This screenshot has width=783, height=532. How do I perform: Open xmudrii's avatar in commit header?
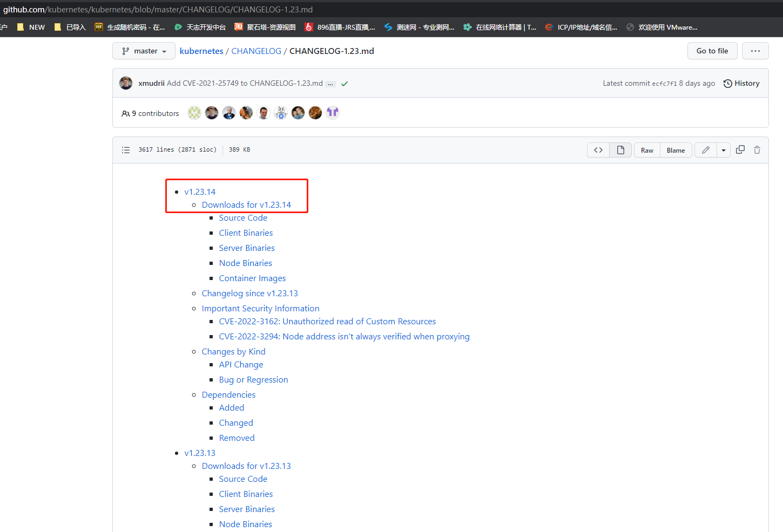126,83
